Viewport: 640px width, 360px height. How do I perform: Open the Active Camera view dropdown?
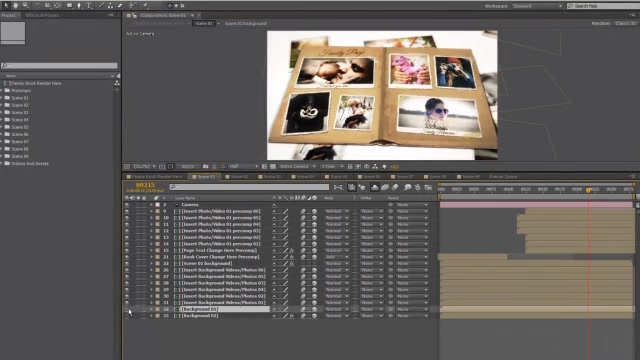[297, 167]
